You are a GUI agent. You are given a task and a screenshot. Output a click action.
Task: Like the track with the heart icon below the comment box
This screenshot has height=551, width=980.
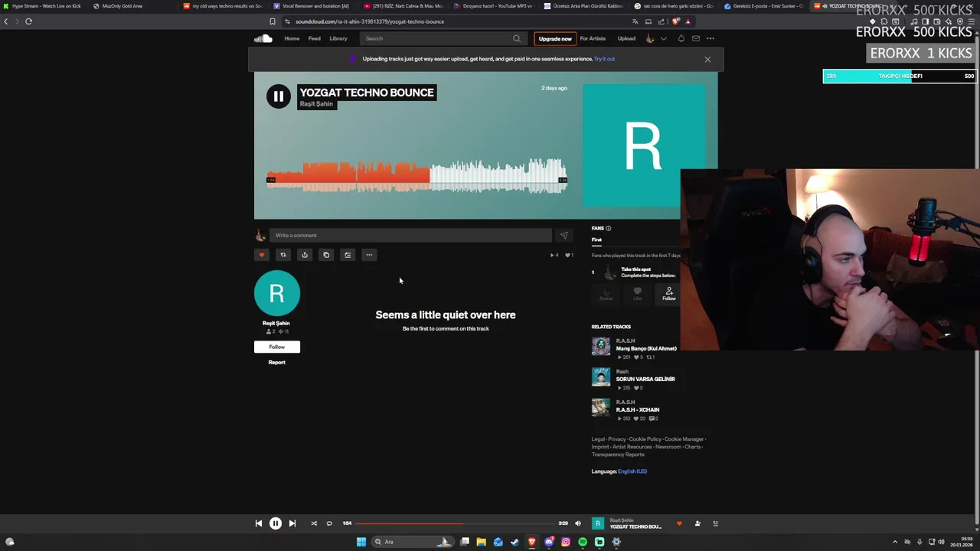(x=262, y=255)
